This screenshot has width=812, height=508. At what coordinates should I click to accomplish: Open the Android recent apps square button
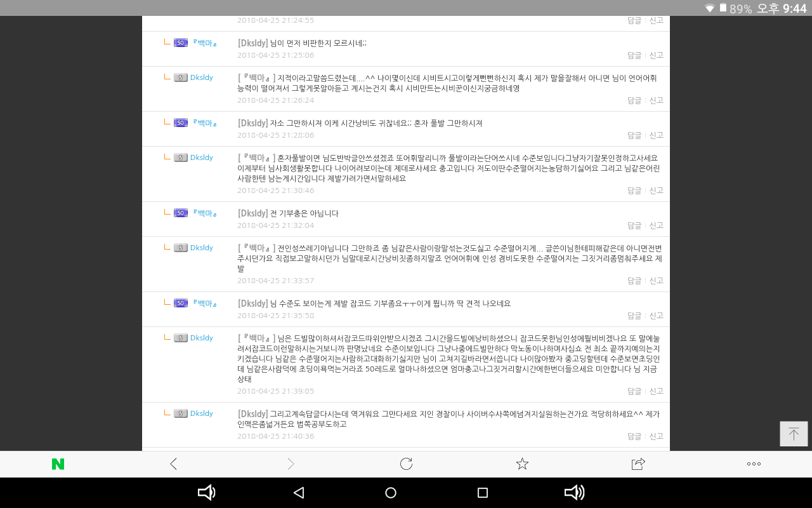coord(483,493)
